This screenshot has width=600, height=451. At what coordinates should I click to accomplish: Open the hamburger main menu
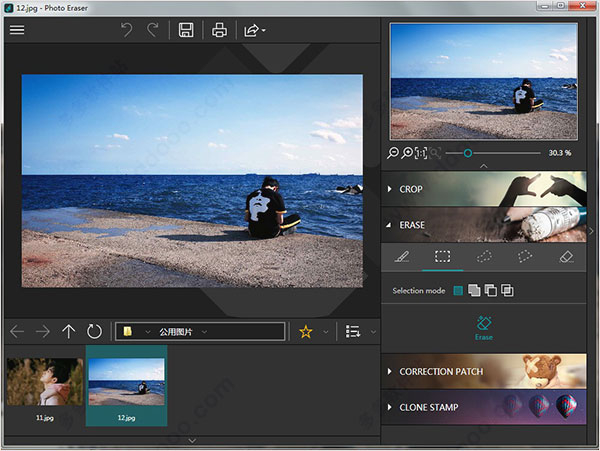tap(17, 30)
